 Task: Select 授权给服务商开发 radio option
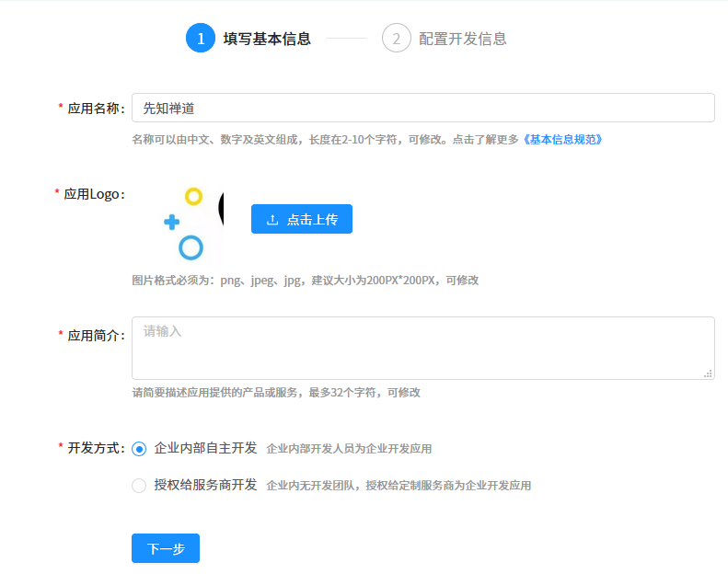coord(139,486)
